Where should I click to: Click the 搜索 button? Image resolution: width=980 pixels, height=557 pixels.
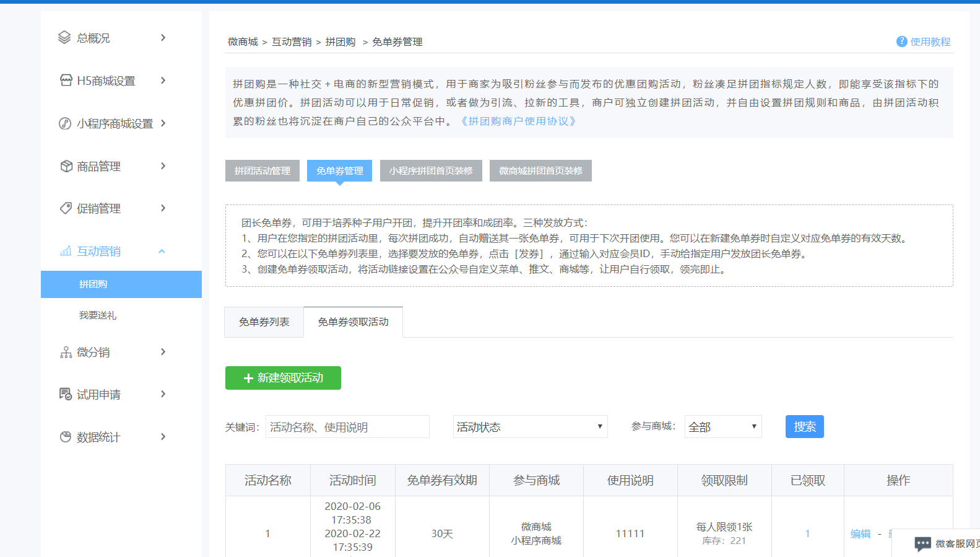805,427
